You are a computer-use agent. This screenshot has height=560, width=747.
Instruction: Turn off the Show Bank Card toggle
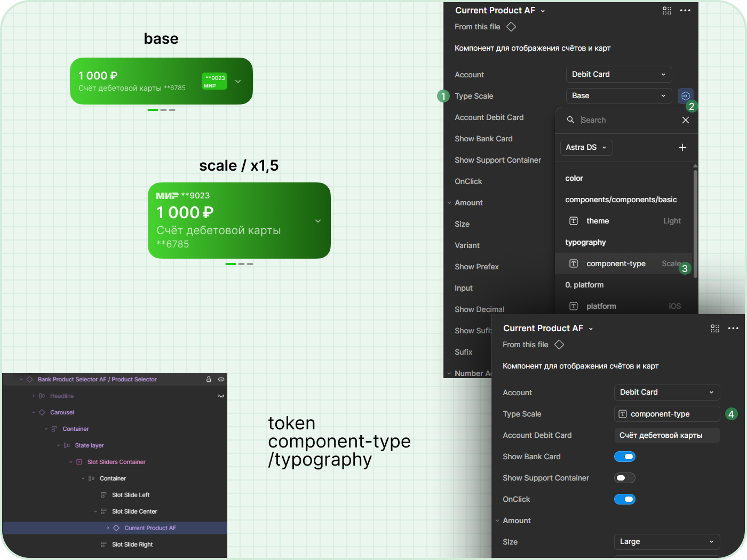tap(625, 457)
